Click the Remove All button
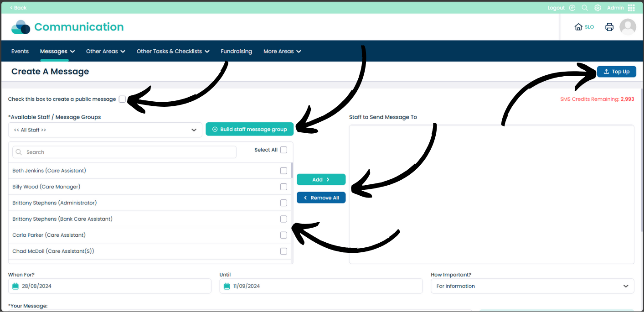 click(321, 198)
